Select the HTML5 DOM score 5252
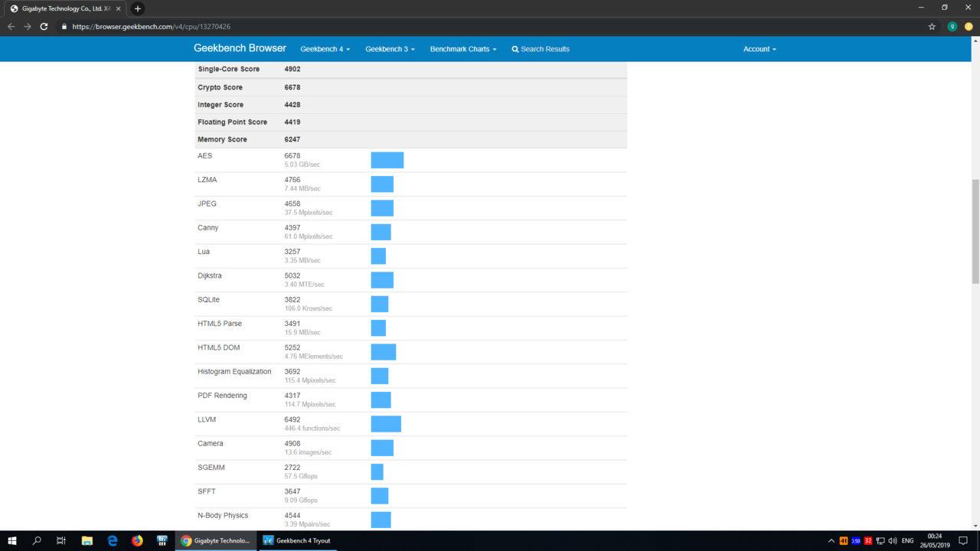This screenshot has height=551, width=980. click(292, 347)
